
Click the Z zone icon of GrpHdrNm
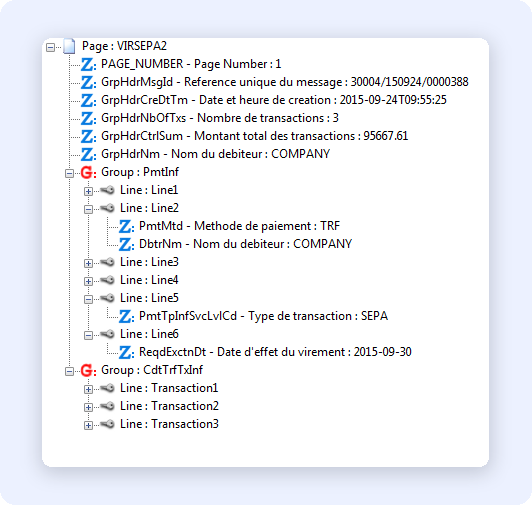(x=88, y=154)
